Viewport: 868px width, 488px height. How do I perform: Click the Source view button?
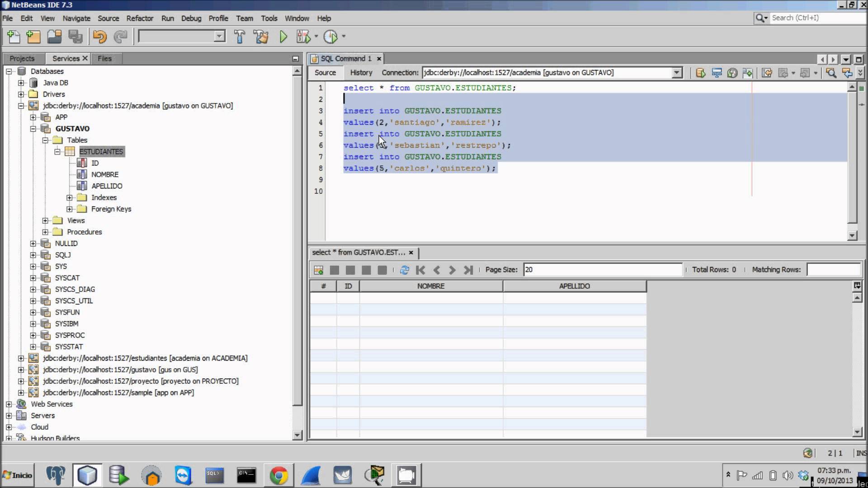[325, 73]
